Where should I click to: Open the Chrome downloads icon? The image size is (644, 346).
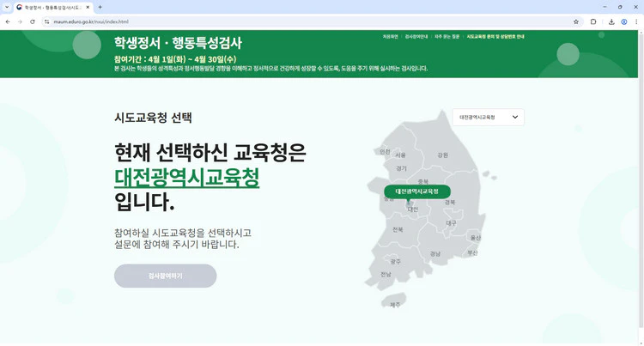point(611,21)
